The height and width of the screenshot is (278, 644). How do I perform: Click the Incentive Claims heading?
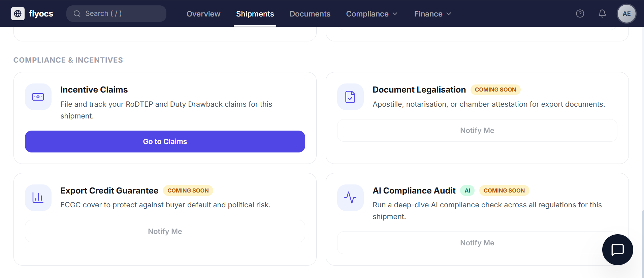94,90
